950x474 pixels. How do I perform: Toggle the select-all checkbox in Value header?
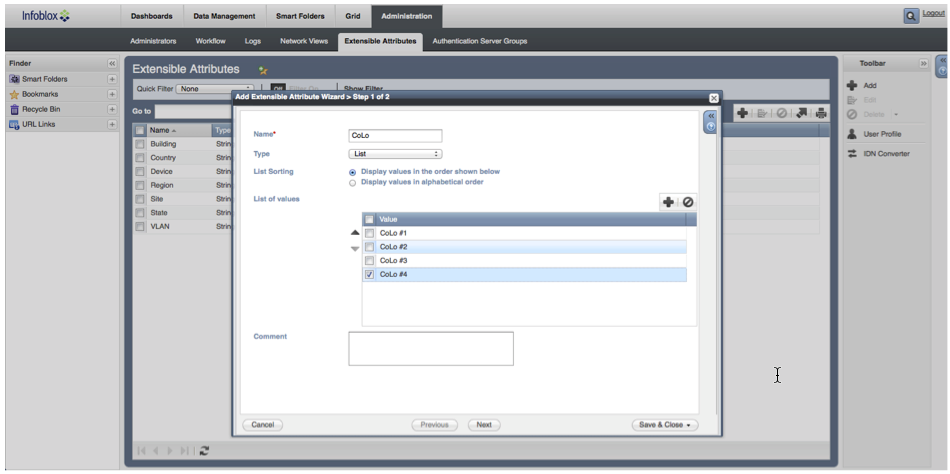[x=369, y=219]
